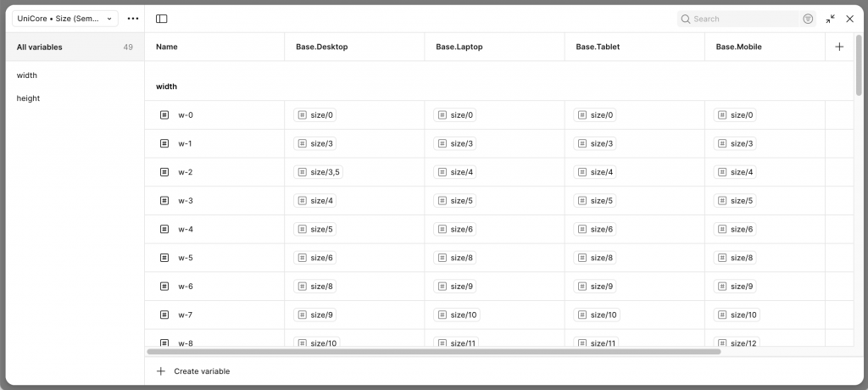Click the number type icon beside w-4

coord(164,230)
